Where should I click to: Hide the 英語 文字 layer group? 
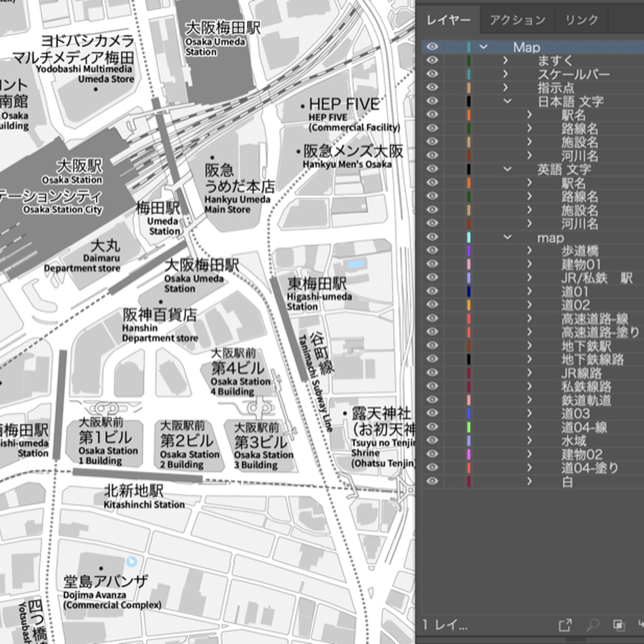(x=432, y=169)
